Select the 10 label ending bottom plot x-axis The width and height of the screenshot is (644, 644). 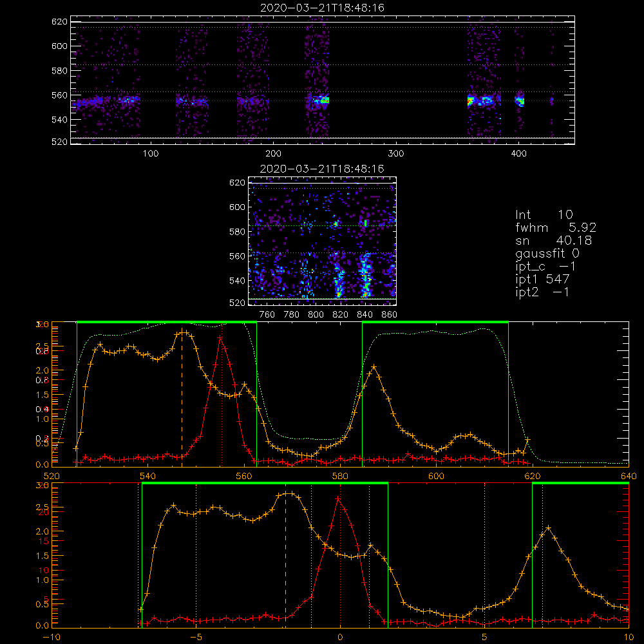[x=629, y=637]
